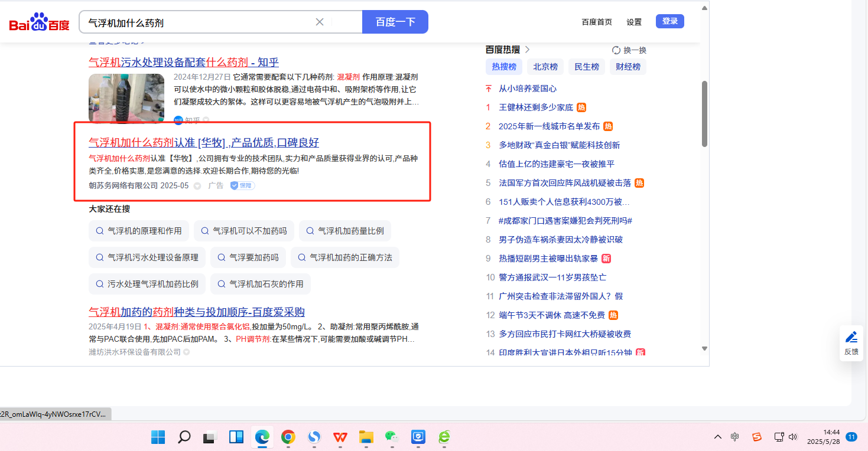Open the ad result 认准 [华牧]
This screenshot has width=868, height=451.
(x=204, y=142)
